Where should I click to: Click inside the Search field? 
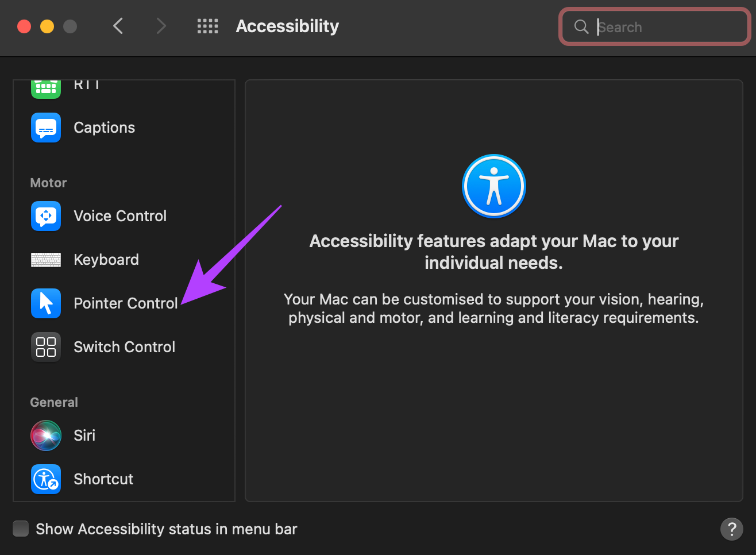[x=655, y=26]
